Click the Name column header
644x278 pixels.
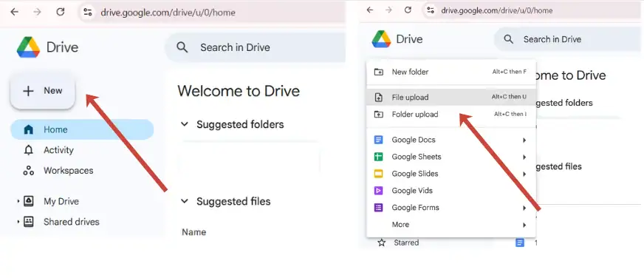click(193, 232)
